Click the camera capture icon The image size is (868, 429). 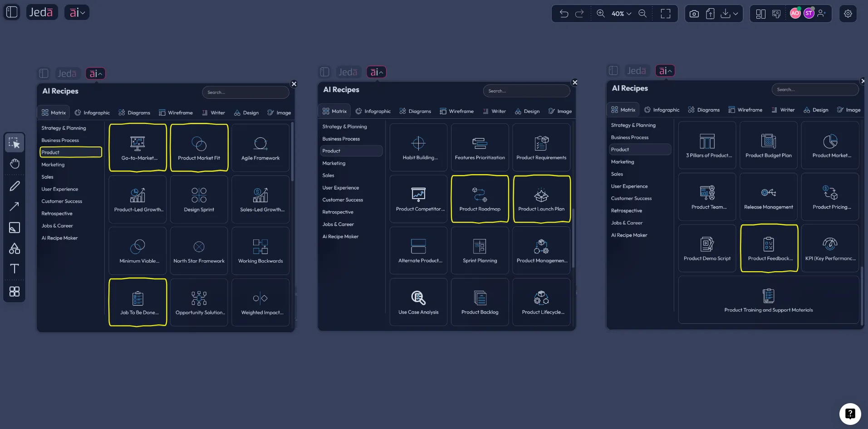tap(694, 14)
